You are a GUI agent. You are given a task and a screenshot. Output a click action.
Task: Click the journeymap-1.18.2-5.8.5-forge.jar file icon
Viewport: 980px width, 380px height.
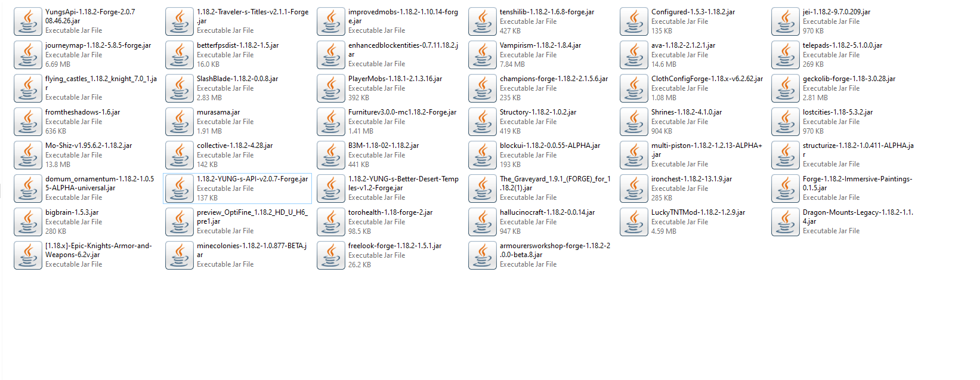pos(27,55)
